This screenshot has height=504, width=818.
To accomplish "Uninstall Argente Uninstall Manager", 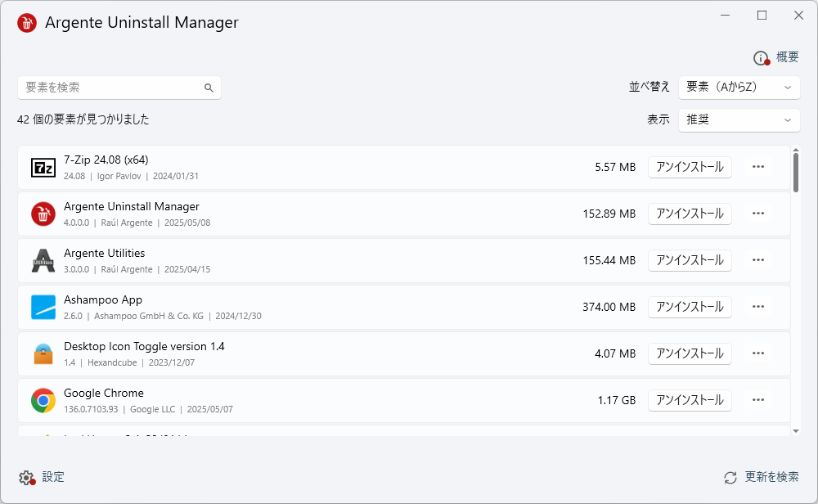I will pos(690,214).
